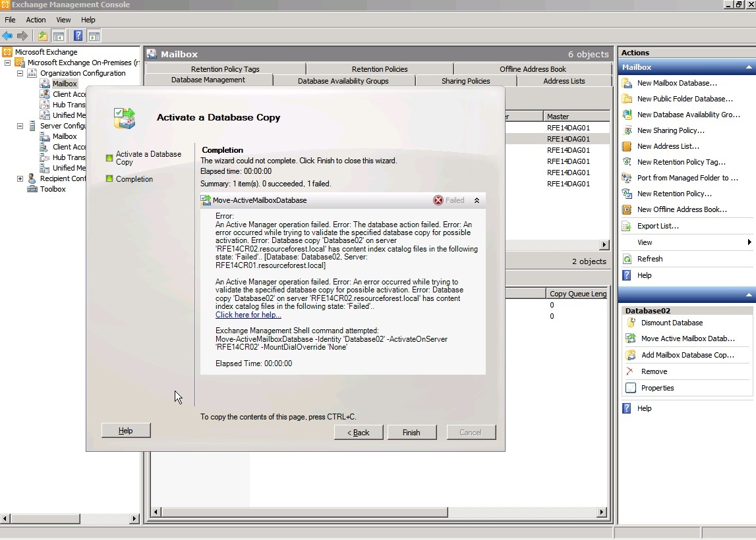Click the Move Active Mailbox Database icon

pos(631,338)
